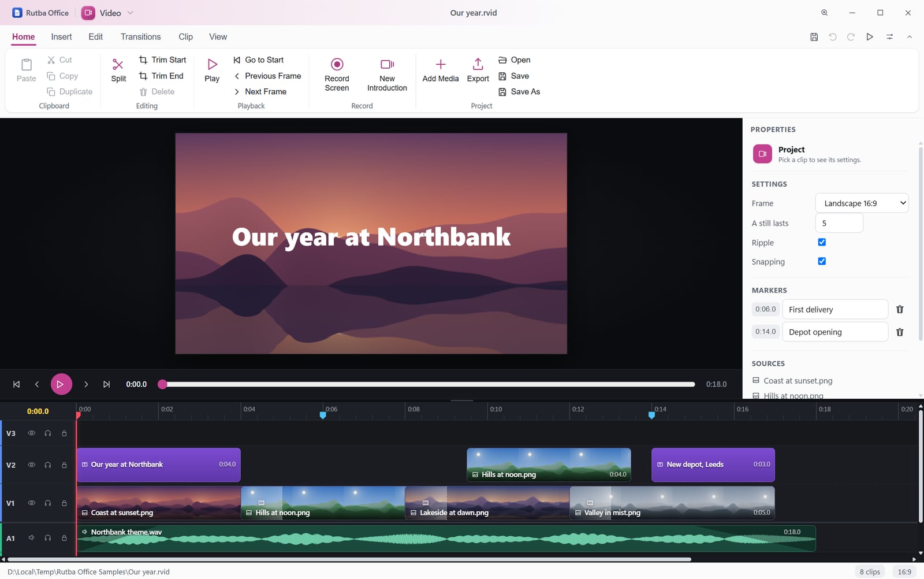Start a New Introduction recording
Image resolution: width=924 pixels, height=579 pixels.
pyautogui.click(x=387, y=75)
